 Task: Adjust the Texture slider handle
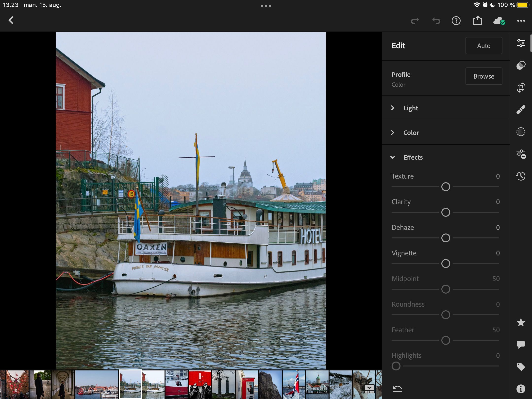(x=446, y=187)
